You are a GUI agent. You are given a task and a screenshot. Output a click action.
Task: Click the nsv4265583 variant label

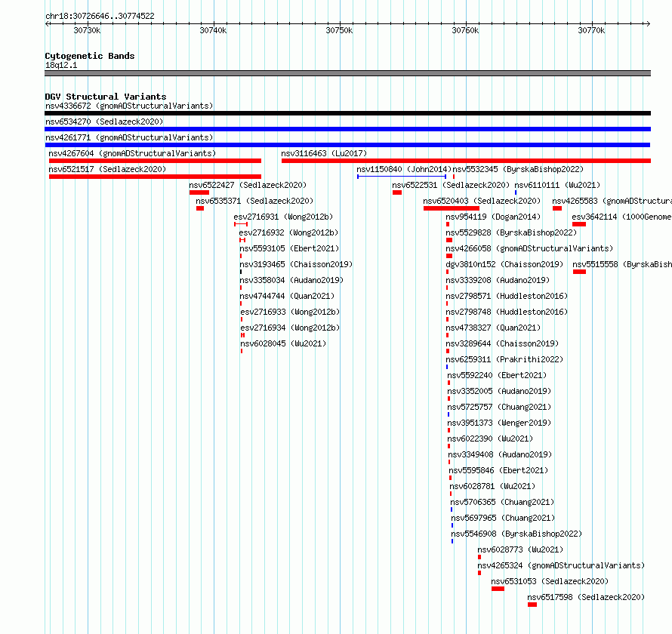612,201
